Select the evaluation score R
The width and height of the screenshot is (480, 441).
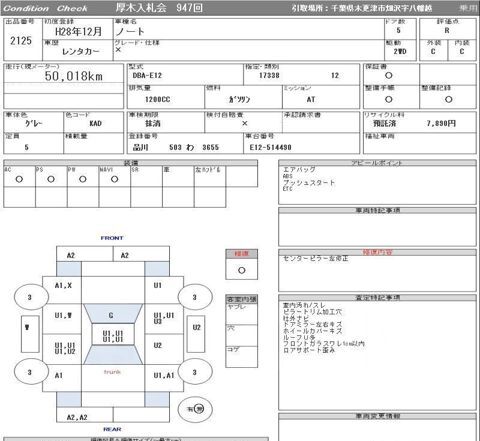447,31
